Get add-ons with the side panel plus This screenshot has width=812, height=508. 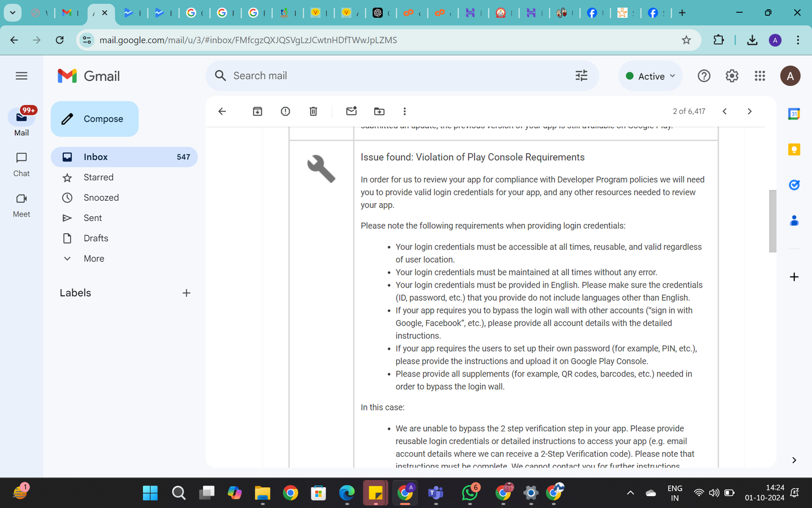click(x=794, y=277)
